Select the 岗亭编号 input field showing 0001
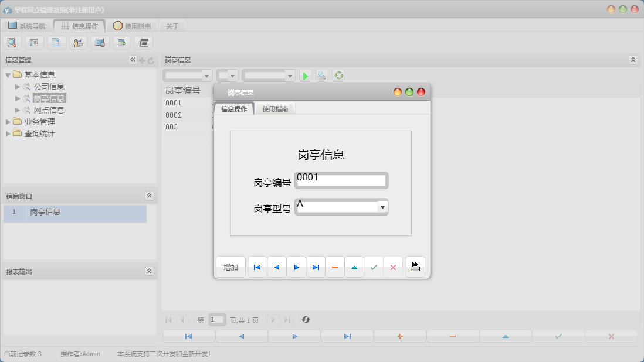 341,180
